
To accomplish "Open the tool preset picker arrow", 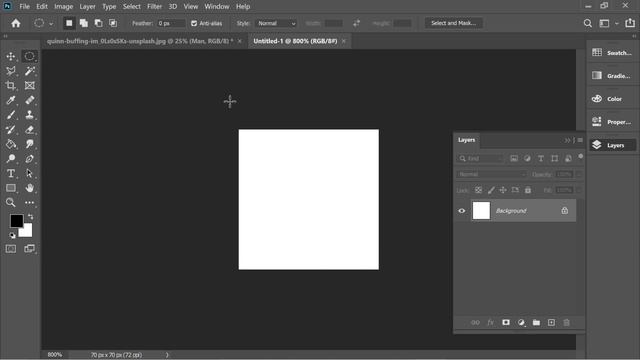I will coord(51,24).
